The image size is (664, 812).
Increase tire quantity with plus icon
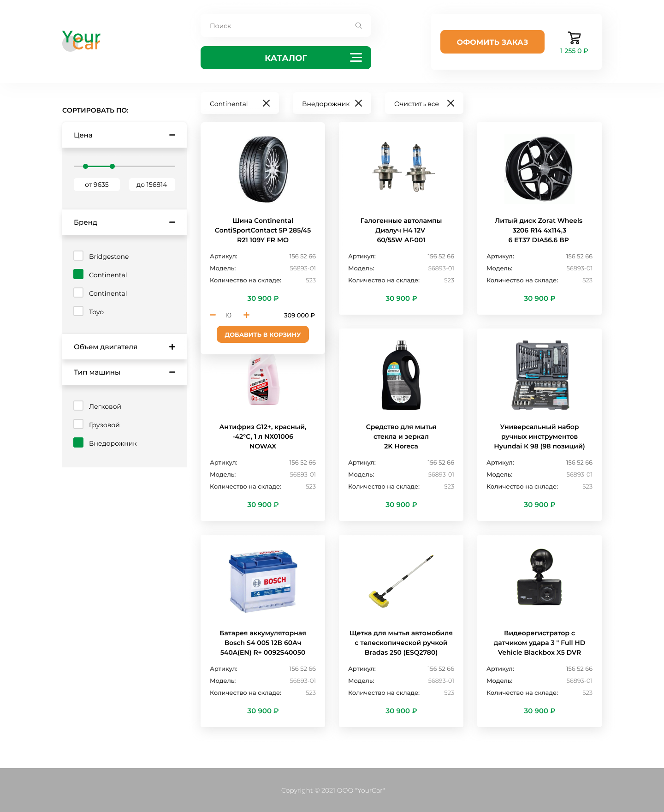coord(247,315)
